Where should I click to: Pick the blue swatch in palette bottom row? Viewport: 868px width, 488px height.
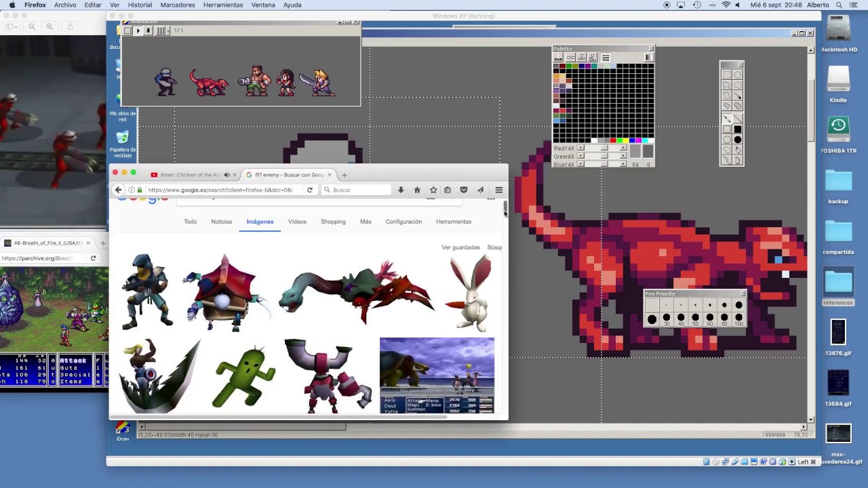point(632,140)
